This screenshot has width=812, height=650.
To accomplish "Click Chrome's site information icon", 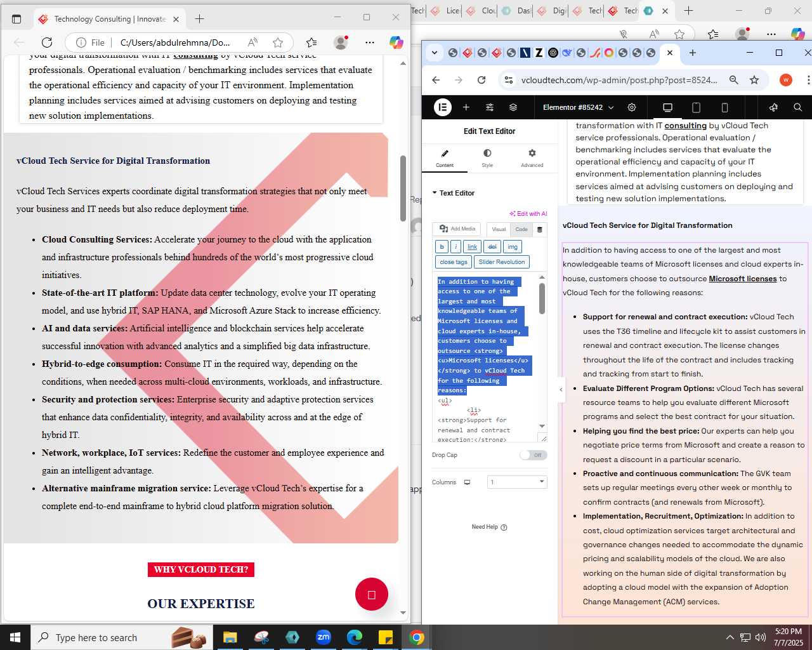I will [x=508, y=80].
